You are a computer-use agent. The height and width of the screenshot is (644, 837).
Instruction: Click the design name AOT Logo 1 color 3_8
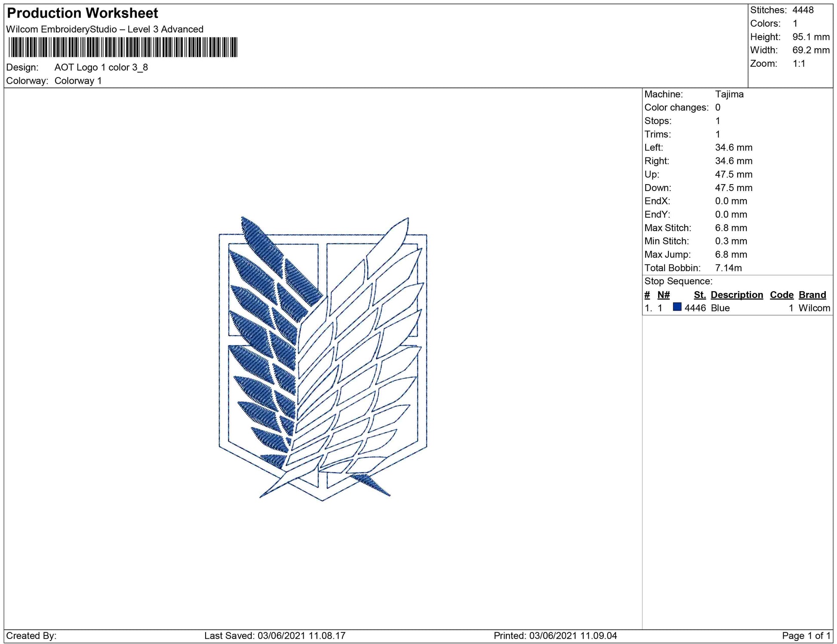[x=101, y=68]
